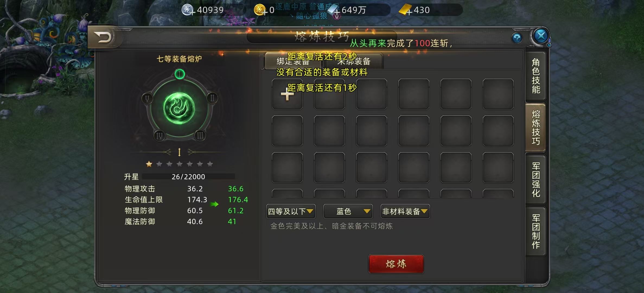
Task: Click the back arrow icon
Action: pyautogui.click(x=103, y=37)
